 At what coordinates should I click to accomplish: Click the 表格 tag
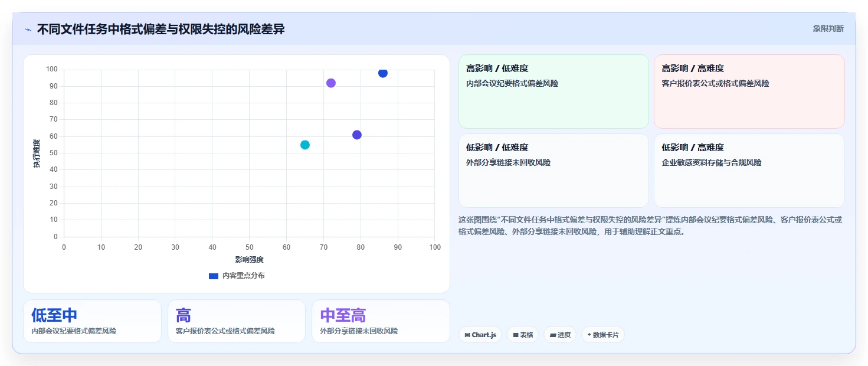pyautogui.click(x=523, y=335)
